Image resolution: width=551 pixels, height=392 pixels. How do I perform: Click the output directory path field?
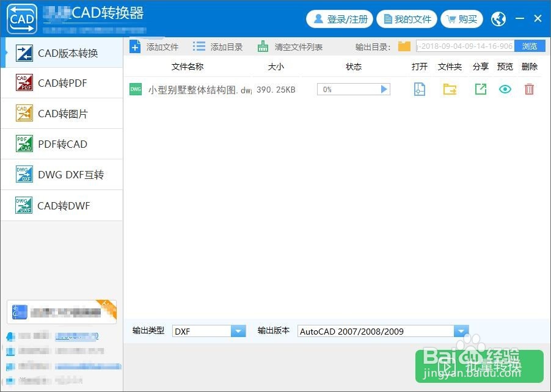[x=465, y=46]
